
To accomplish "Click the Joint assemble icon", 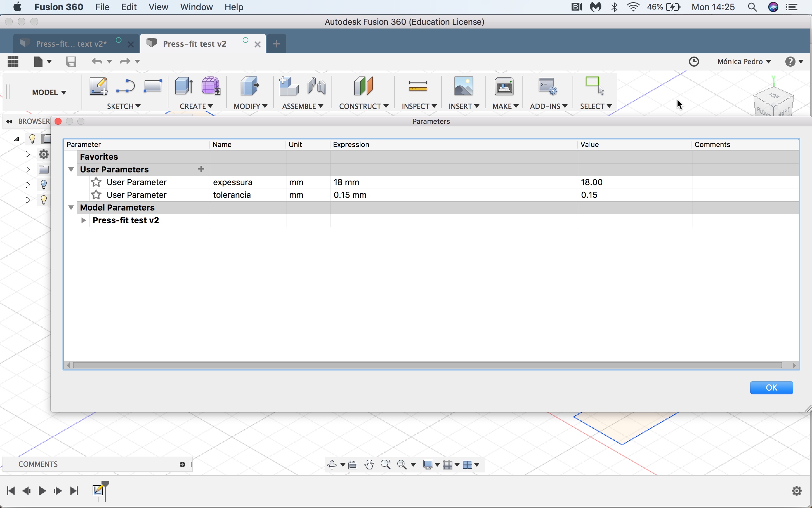I will 317,86.
